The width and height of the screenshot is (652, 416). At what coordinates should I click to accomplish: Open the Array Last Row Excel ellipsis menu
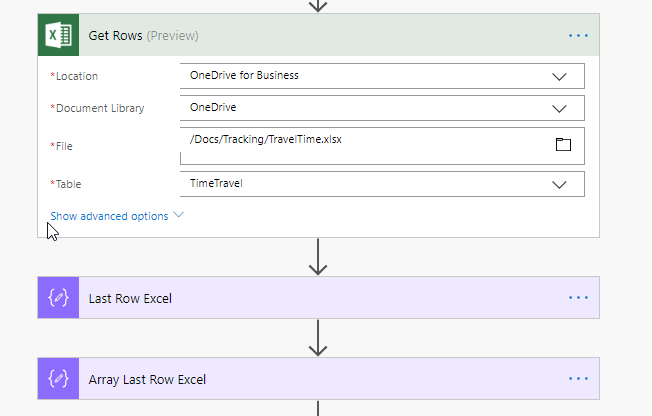tap(578, 379)
